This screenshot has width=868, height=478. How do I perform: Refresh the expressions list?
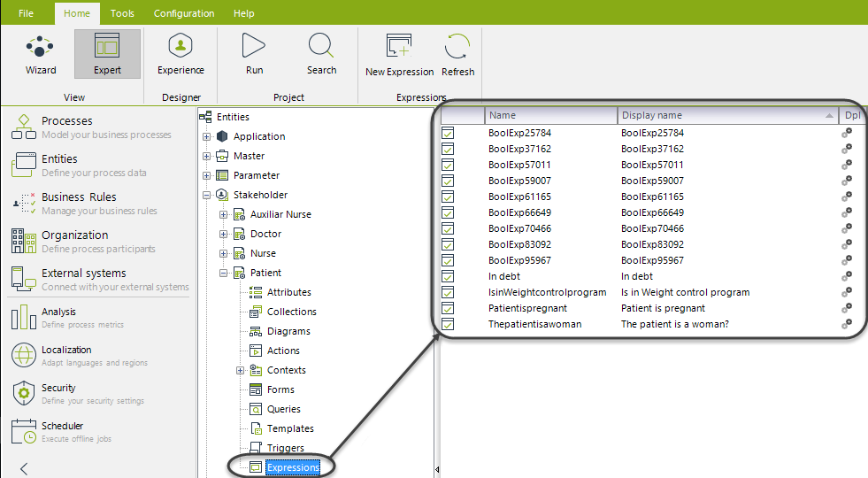click(457, 56)
